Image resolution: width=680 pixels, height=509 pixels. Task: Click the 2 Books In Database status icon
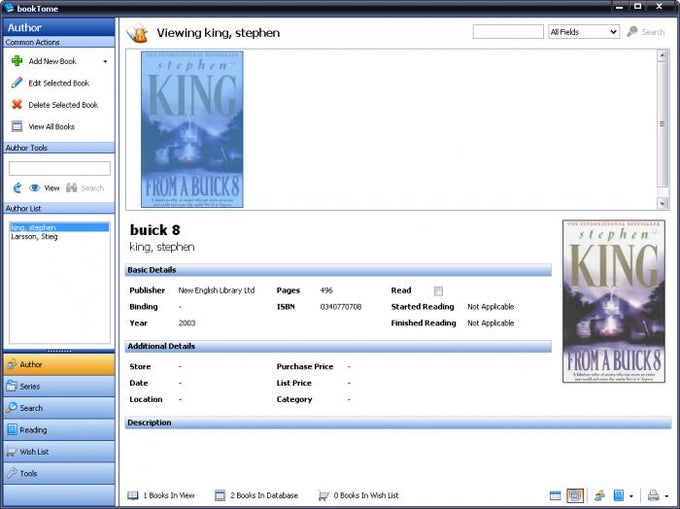pyautogui.click(x=220, y=495)
